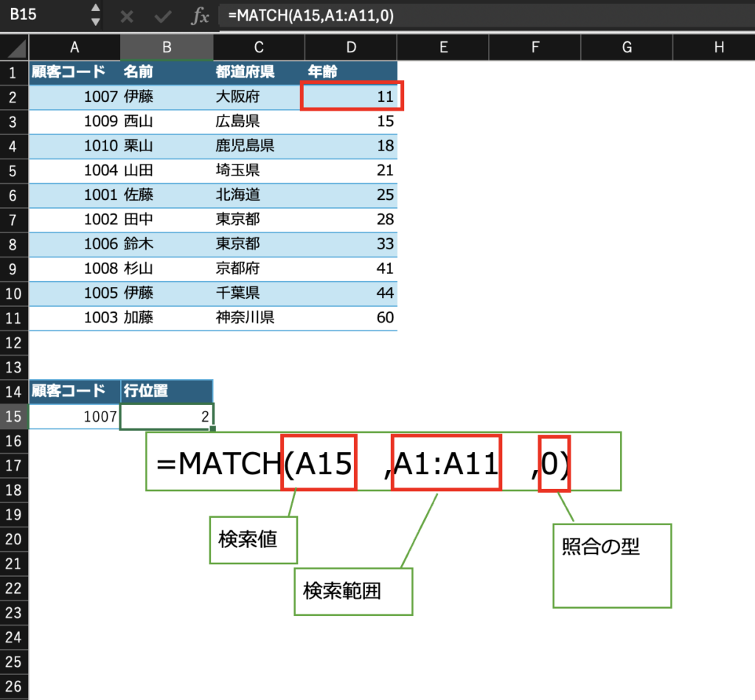Screen dimensions: 755x700
Task: Select column D header
Action: pyautogui.click(x=351, y=48)
